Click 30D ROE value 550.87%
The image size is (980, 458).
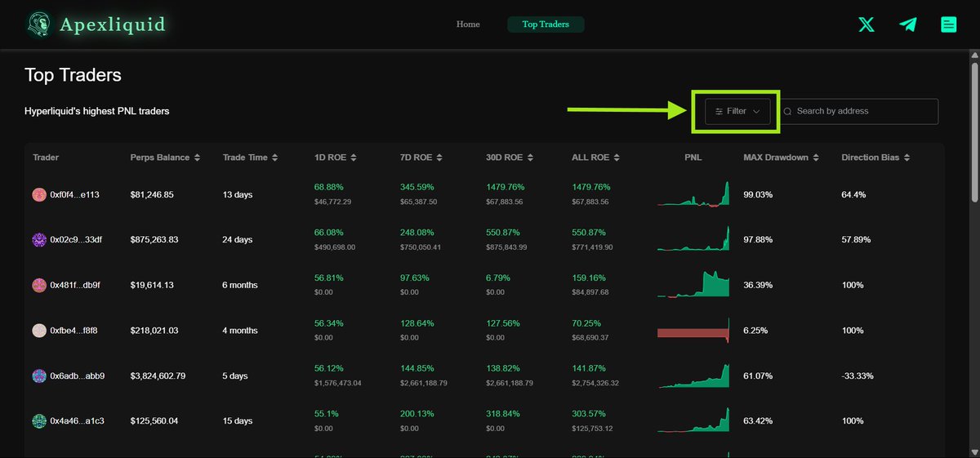503,233
